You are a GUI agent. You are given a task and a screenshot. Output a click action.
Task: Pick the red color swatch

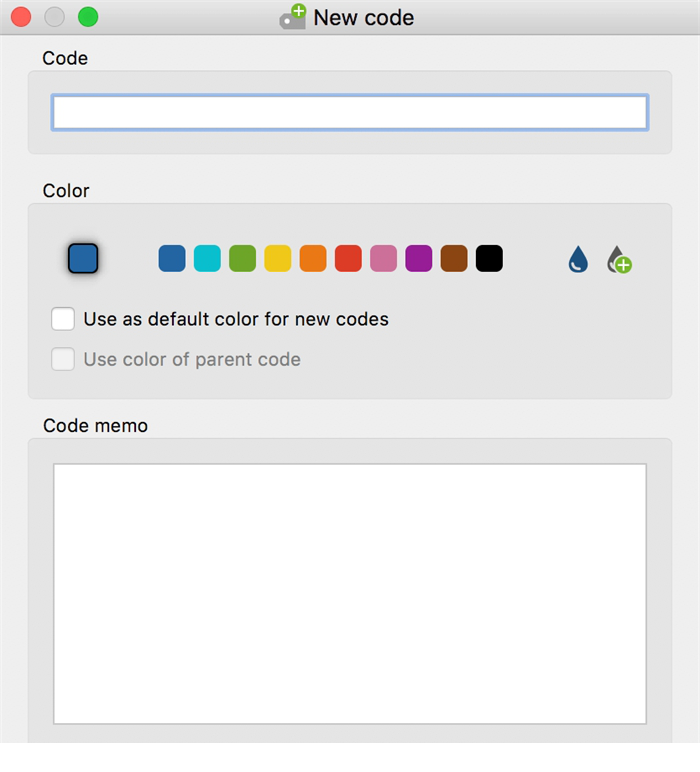click(x=348, y=259)
